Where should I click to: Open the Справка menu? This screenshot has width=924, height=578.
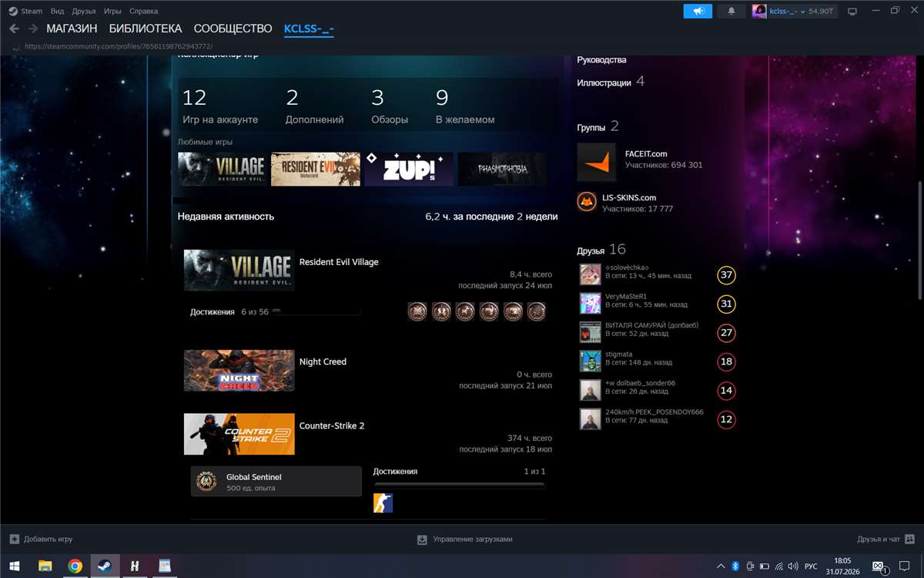tap(144, 11)
